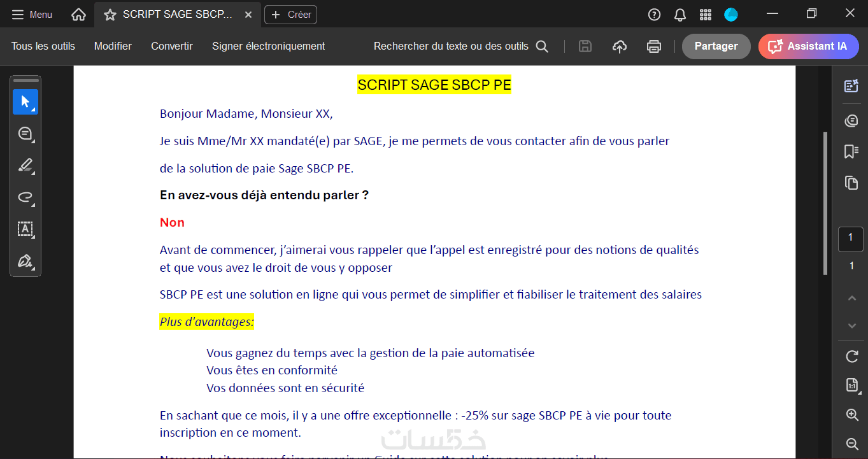Open the AI assistant panel icon in right sidebar
The height and width of the screenshot is (459, 868).
pyautogui.click(x=851, y=86)
